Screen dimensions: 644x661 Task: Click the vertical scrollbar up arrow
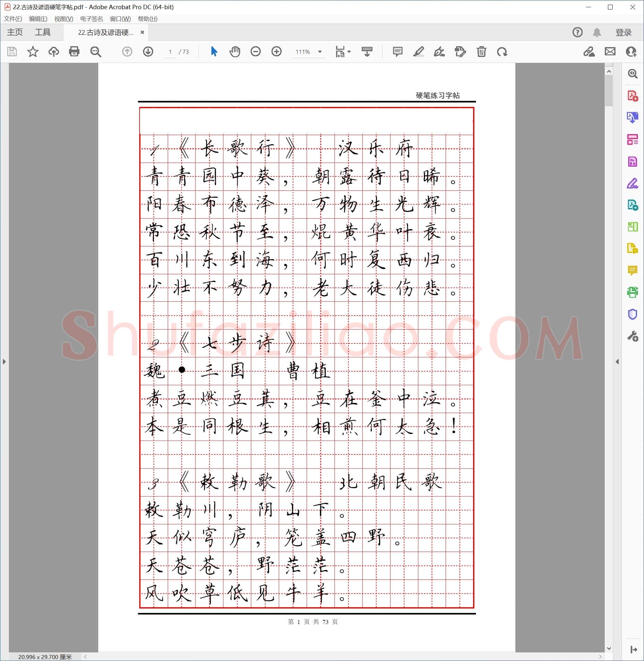click(609, 71)
